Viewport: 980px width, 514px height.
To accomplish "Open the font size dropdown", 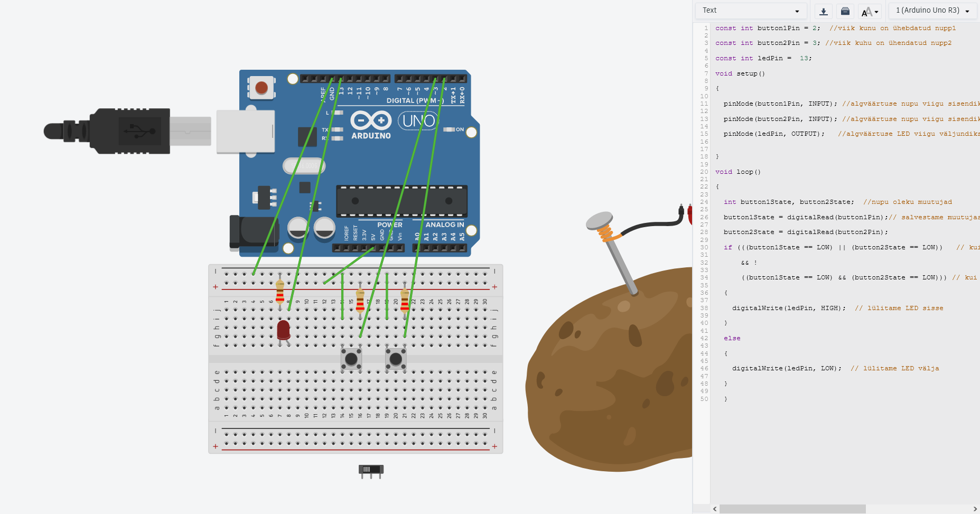I will click(870, 11).
